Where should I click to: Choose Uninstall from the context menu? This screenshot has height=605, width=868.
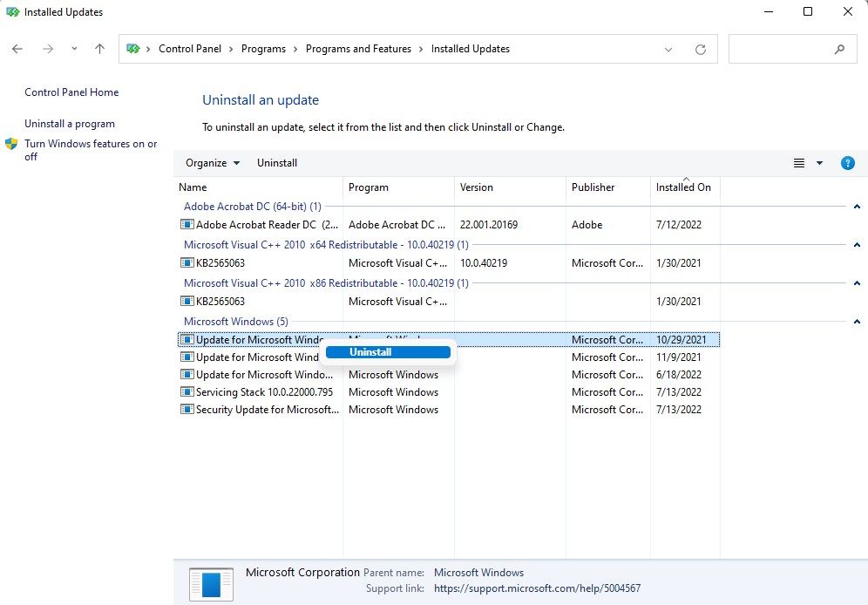click(x=388, y=352)
